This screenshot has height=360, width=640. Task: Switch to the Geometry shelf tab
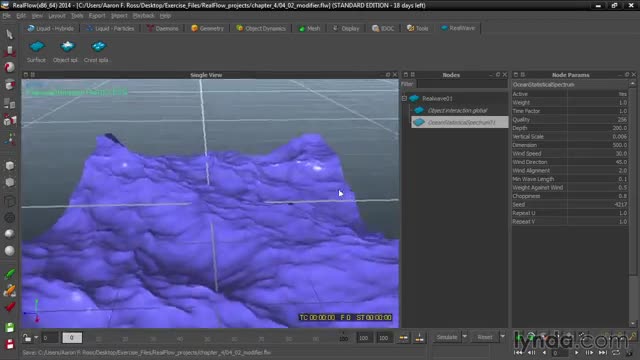point(207,28)
